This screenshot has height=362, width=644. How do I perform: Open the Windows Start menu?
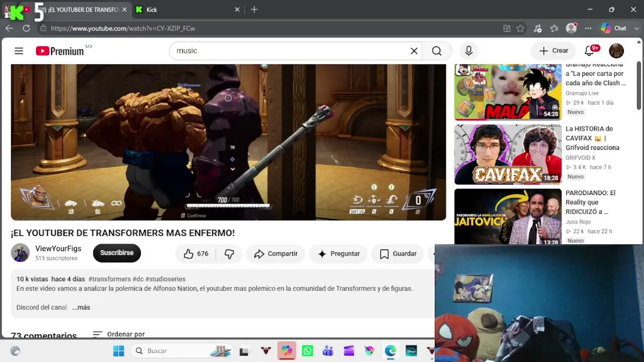[x=119, y=351]
